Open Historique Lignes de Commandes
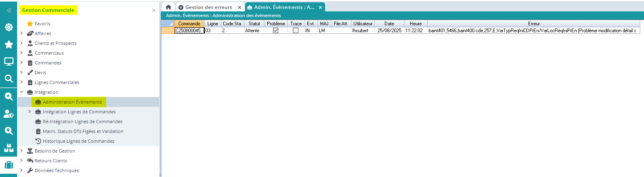 pyautogui.click(x=78, y=141)
